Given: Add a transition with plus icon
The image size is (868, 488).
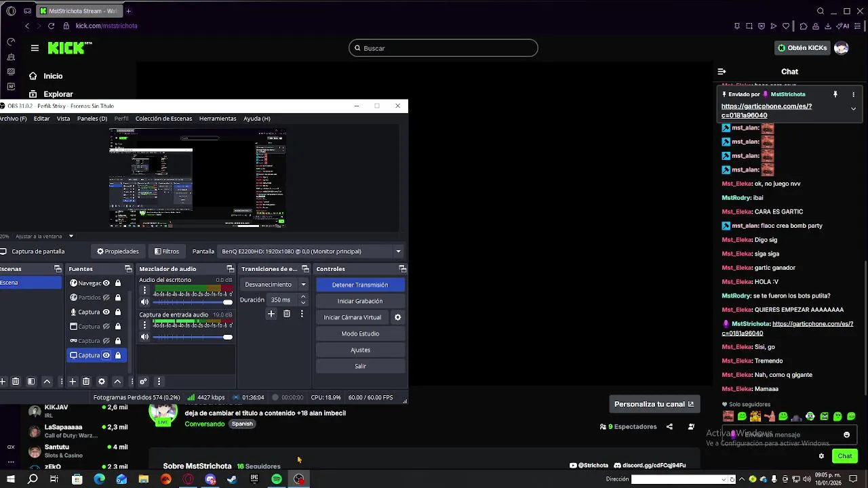Looking at the screenshot, I should [271, 314].
